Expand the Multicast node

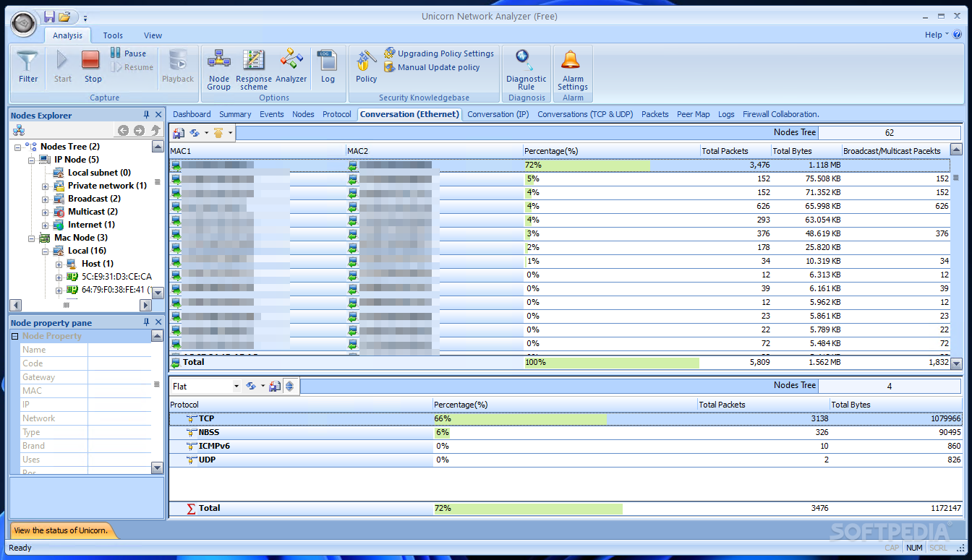coord(45,212)
